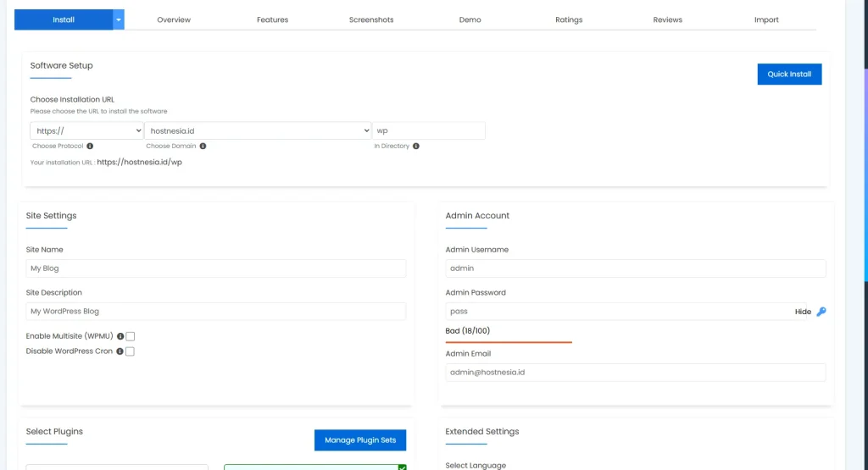Focus the Site Description field
This screenshot has width=868, height=470.
(x=216, y=312)
